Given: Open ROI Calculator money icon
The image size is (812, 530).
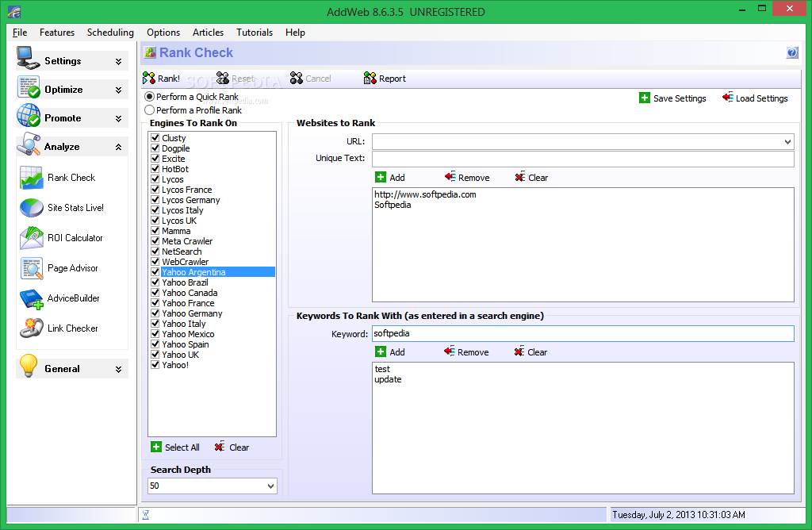Looking at the screenshot, I should coord(32,238).
